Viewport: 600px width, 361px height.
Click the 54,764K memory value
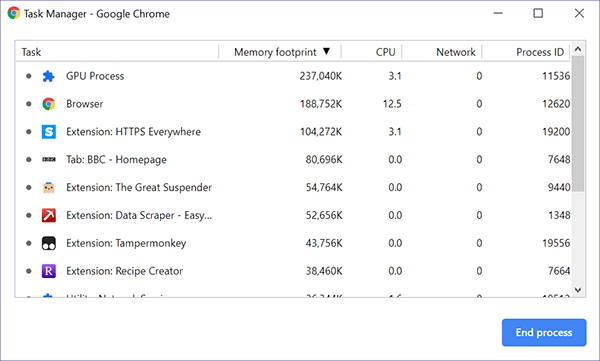324,188
